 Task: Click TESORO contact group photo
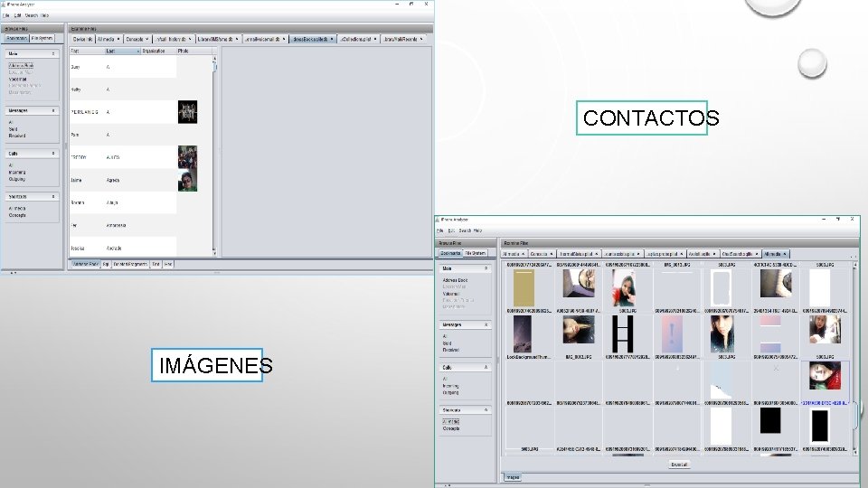click(188, 157)
